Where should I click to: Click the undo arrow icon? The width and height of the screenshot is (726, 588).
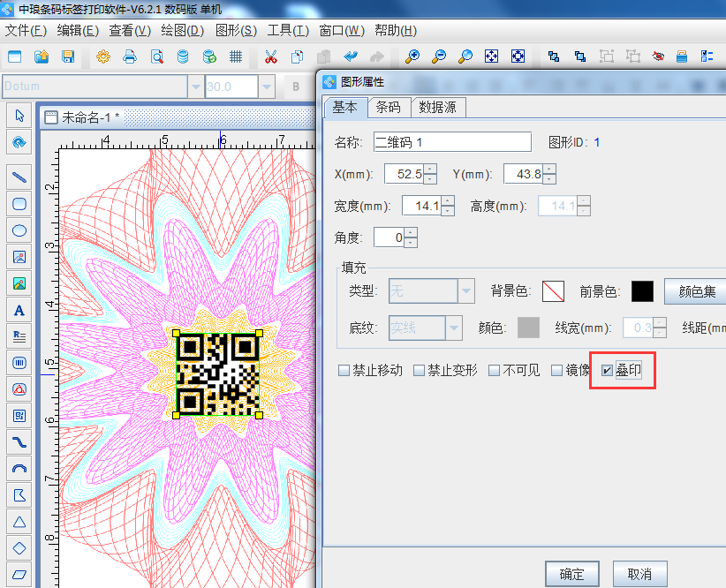tap(350, 57)
